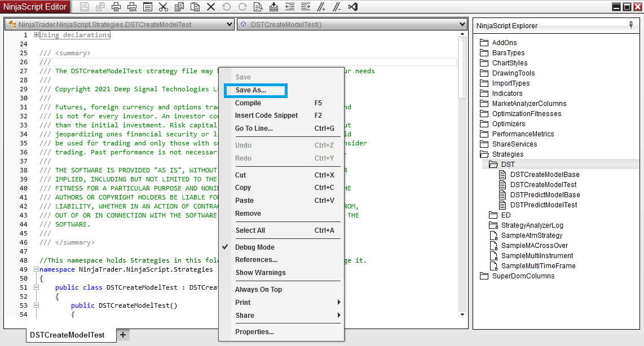Open the Share submenu arrow
This screenshot has width=644, height=346.
click(x=339, y=315)
